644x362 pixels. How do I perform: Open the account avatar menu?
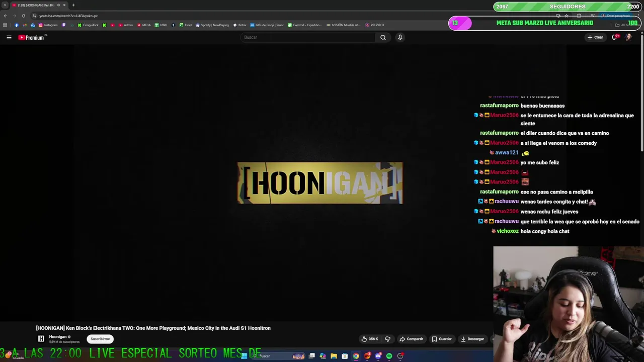(x=628, y=37)
